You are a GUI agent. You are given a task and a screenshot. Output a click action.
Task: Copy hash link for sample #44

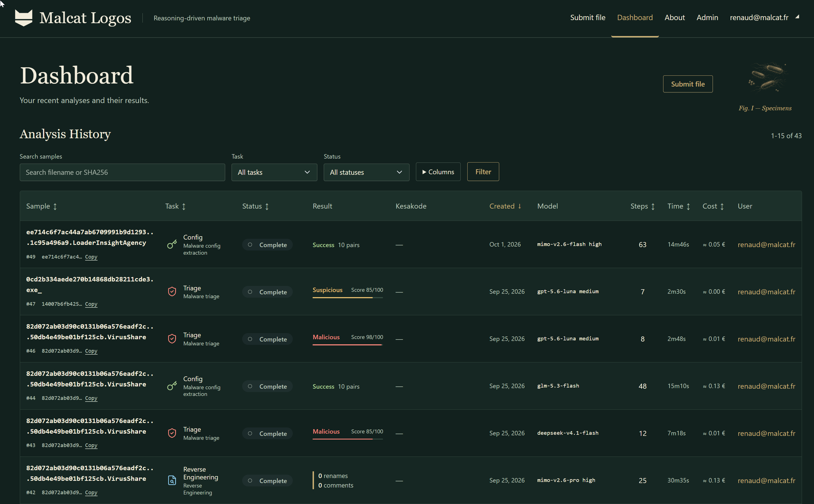click(91, 398)
